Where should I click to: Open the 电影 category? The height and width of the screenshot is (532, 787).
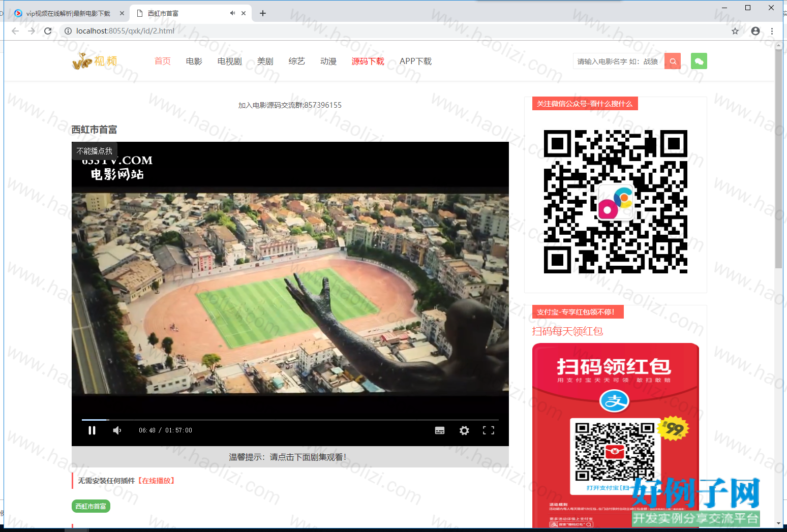(x=194, y=61)
